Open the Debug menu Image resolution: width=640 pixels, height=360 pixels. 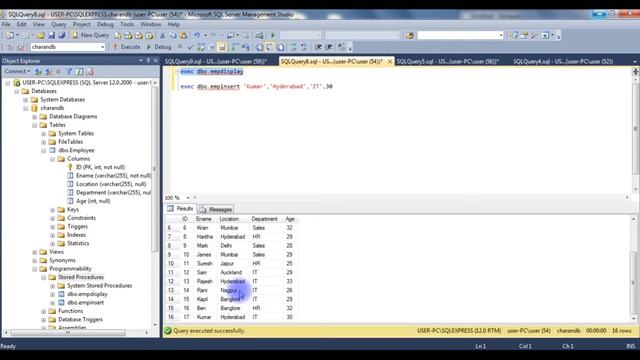[105, 24]
